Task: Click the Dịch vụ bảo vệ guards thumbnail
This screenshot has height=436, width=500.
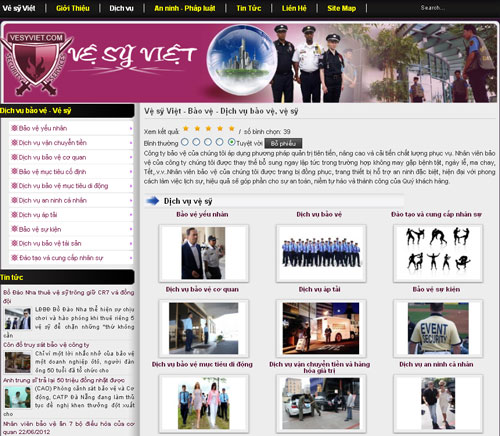Action: (321, 253)
